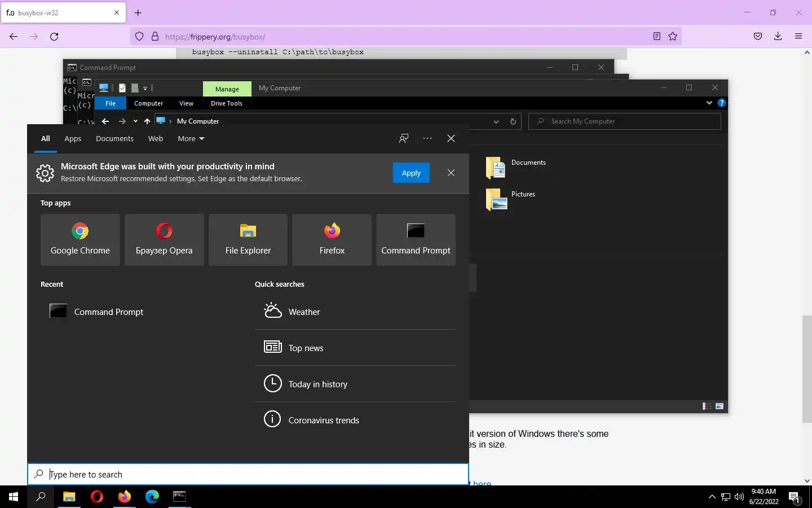This screenshot has height=508, width=812.
Task: Dismiss the Microsoft Edge suggestion banner
Action: 451,173
